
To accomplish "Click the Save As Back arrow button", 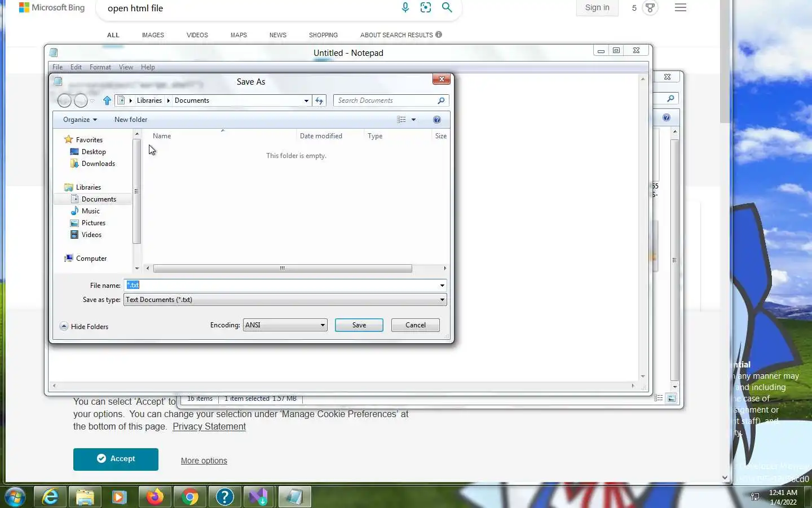I will click(x=64, y=100).
